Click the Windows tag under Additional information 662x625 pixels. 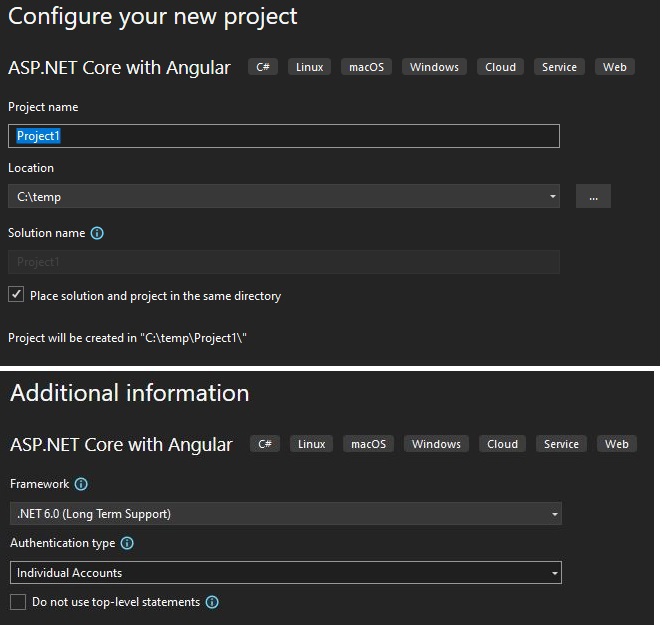tap(436, 444)
